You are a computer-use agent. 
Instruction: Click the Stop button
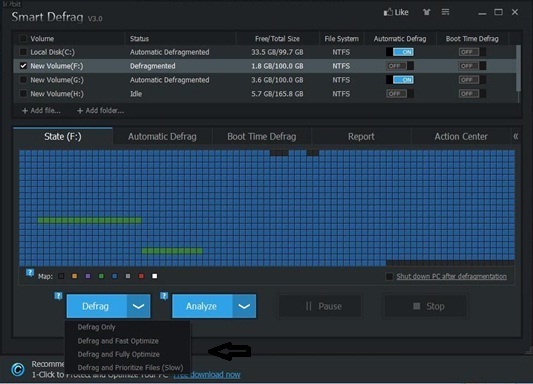pyautogui.click(x=426, y=306)
